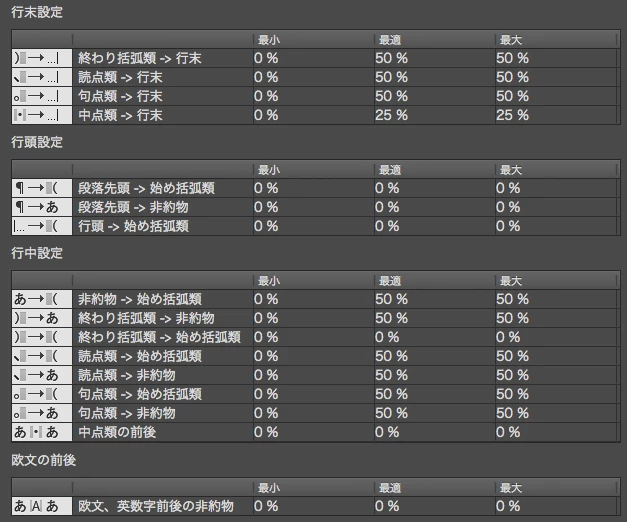Click the 読点類 -> 始め括弧類 label
Screen dimensions: 627x522
click(140, 356)
